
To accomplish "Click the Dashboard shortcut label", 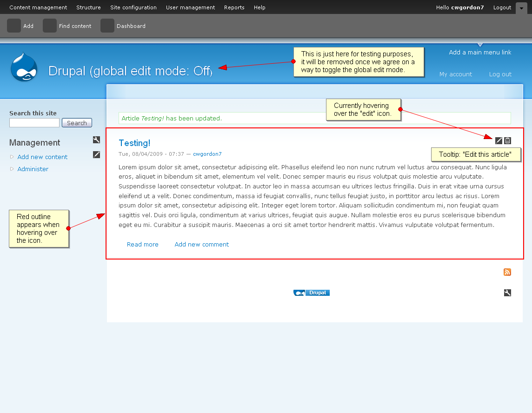I will [x=131, y=26].
